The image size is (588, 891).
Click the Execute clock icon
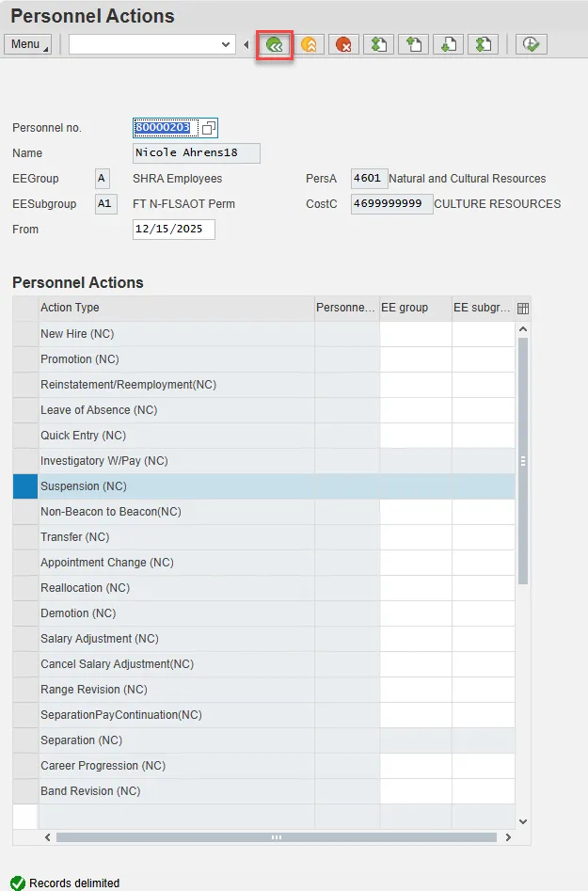[532, 44]
